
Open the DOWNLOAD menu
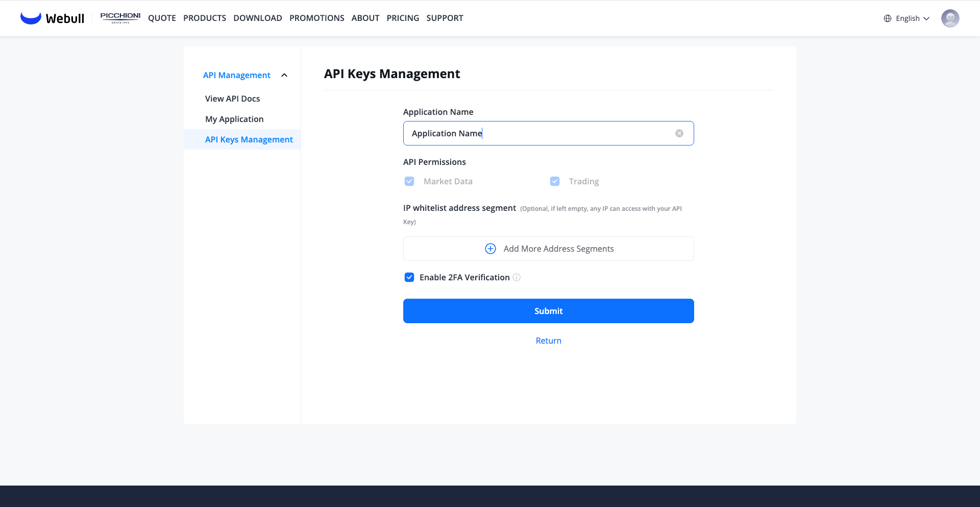pyautogui.click(x=258, y=18)
